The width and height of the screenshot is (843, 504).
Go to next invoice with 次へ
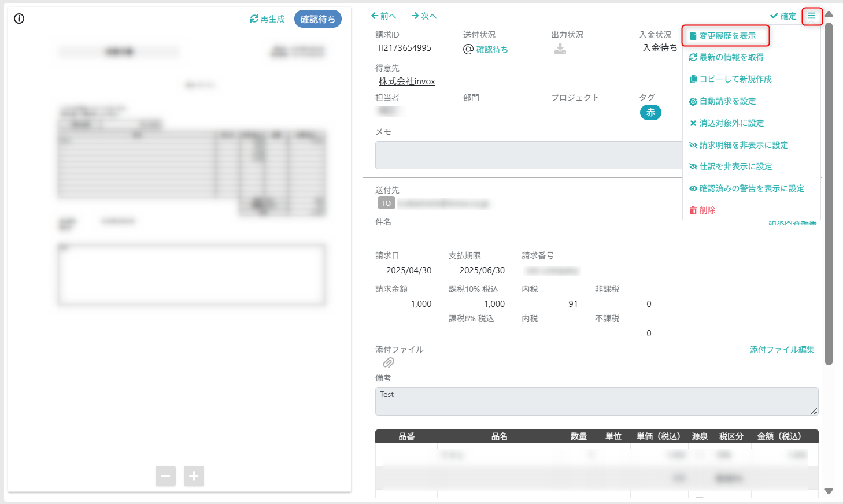tap(424, 16)
